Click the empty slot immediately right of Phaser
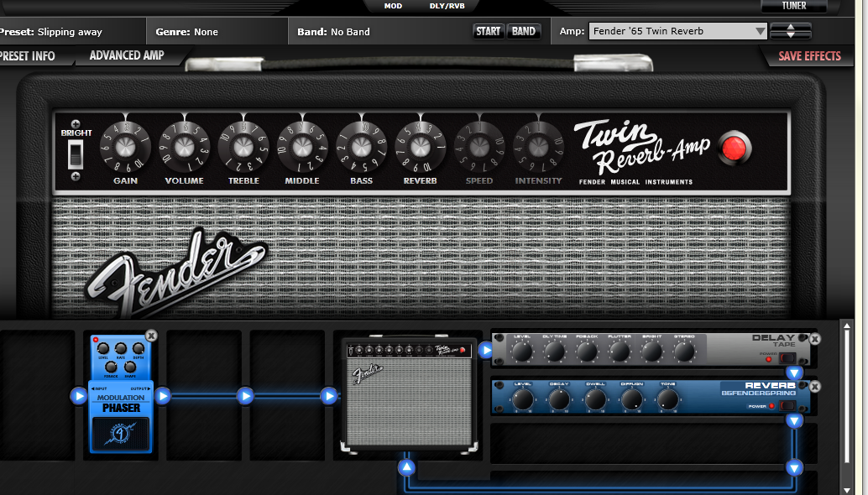 tap(204, 395)
